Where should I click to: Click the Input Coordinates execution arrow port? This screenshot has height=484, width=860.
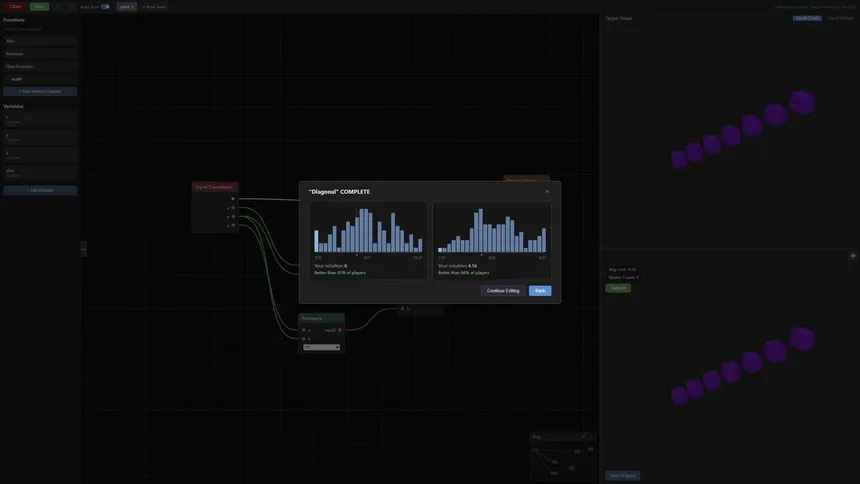point(233,199)
